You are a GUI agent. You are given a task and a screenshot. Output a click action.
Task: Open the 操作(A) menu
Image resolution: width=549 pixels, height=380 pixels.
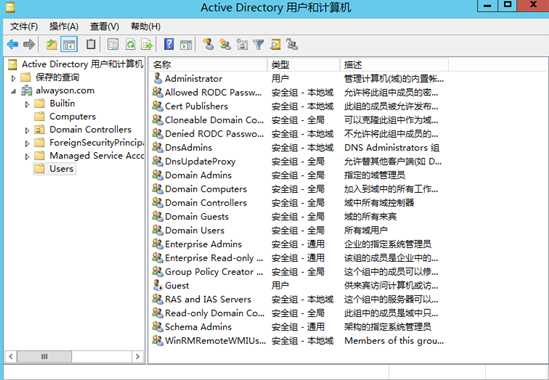64,27
